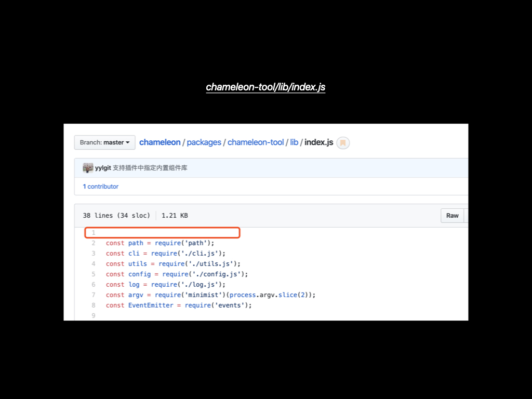Open the 1 contributor link
532x399 pixels.
click(101, 187)
